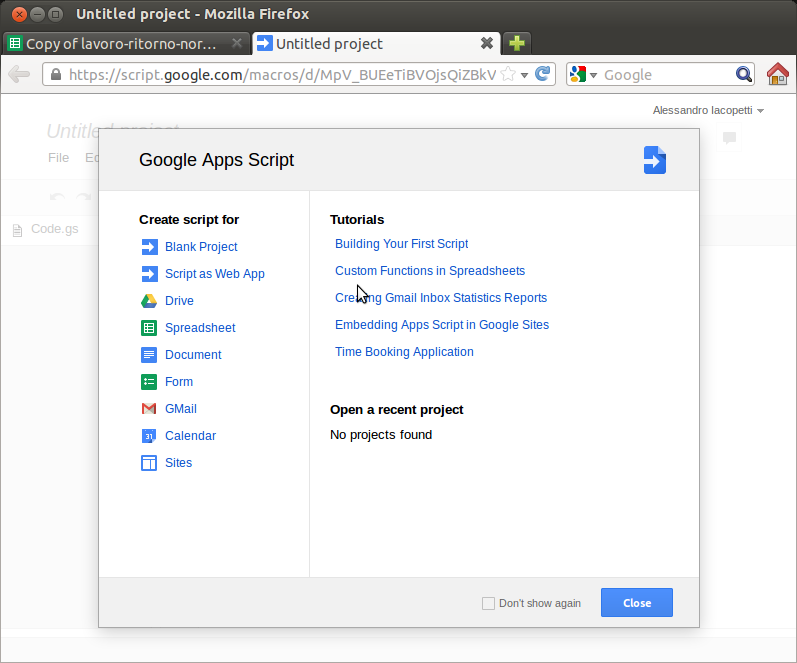Click the comments speech bubble icon
The width and height of the screenshot is (797, 663).
pyautogui.click(x=729, y=137)
